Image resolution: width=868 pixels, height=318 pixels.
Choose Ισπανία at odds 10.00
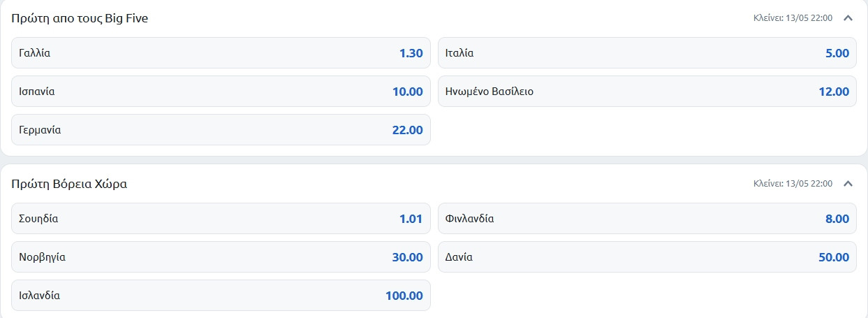point(221,92)
